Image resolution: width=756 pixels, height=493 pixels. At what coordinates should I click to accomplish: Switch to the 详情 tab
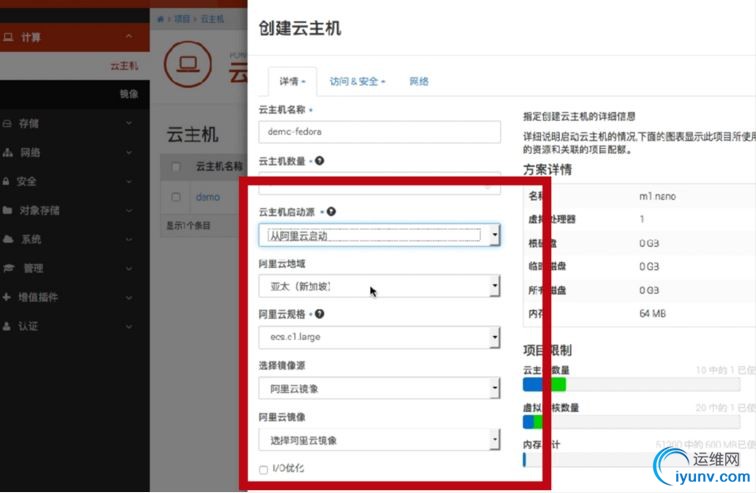click(292, 81)
